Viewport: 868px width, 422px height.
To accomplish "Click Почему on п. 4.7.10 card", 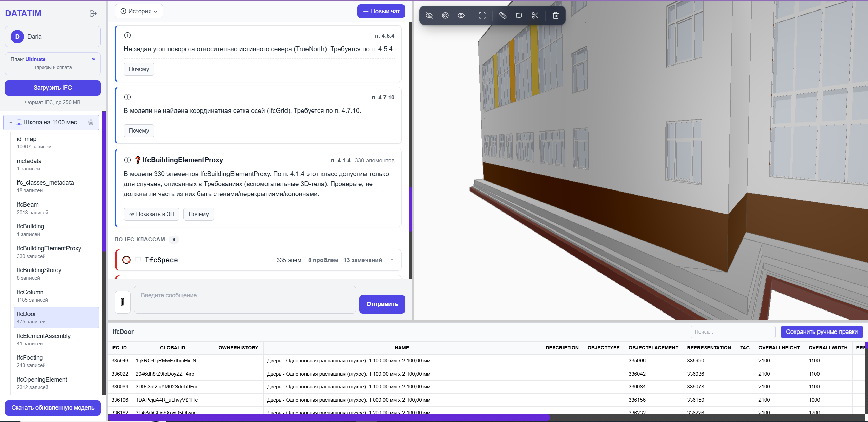I will coord(139,131).
